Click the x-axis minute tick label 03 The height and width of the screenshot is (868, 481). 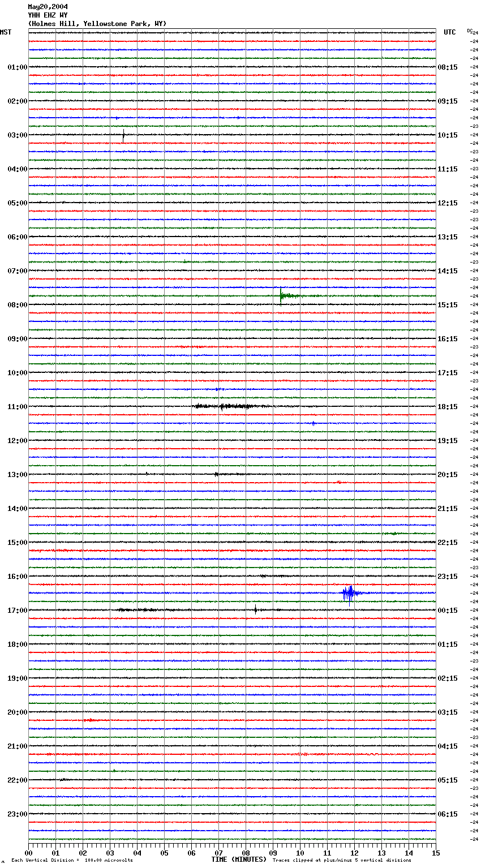pyautogui.click(x=110, y=853)
